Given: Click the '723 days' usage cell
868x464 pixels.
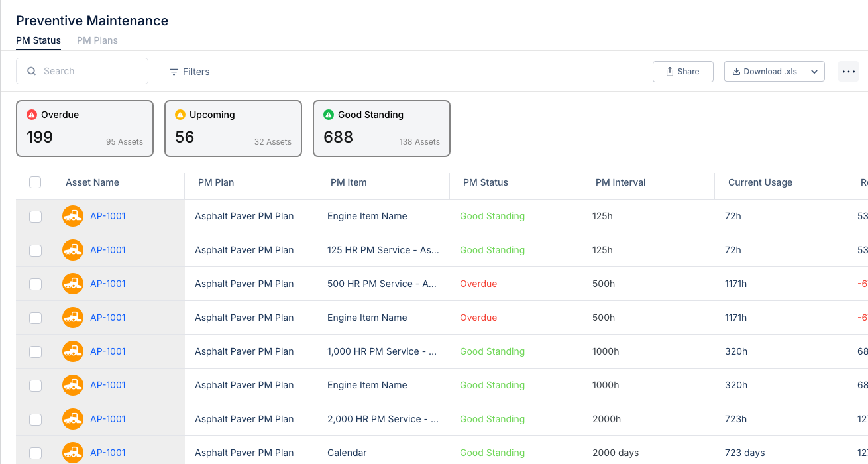Looking at the screenshot, I should pyautogui.click(x=745, y=453).
